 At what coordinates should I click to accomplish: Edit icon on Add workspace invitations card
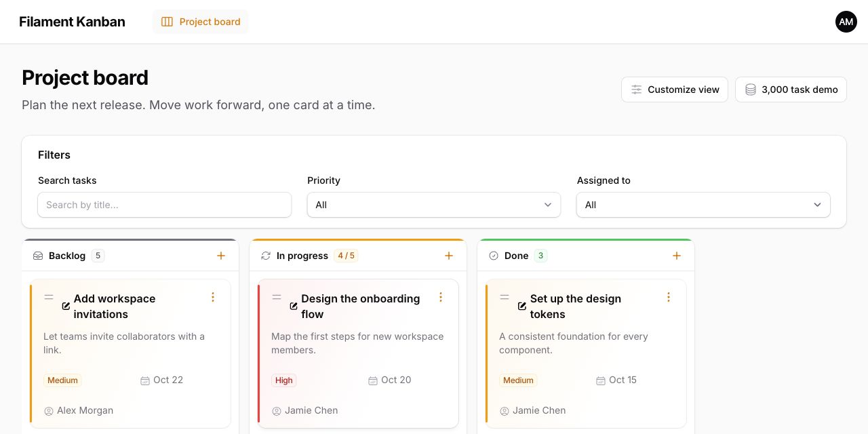point(66,306)
